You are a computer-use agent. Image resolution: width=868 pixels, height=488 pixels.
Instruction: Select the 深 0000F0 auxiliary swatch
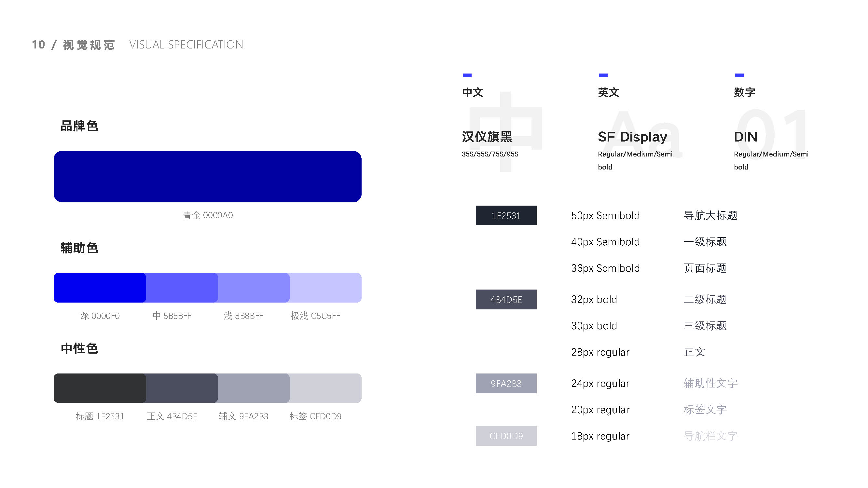click(x=100, y=288)
